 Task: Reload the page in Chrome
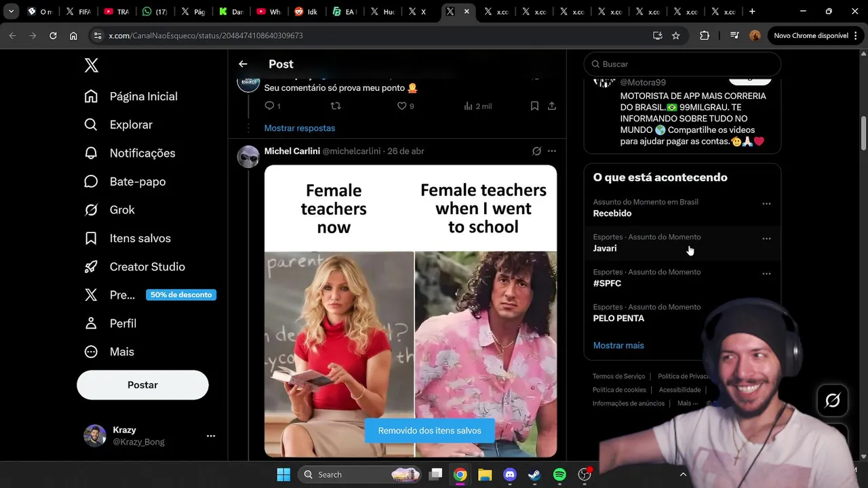click(53, 35)
